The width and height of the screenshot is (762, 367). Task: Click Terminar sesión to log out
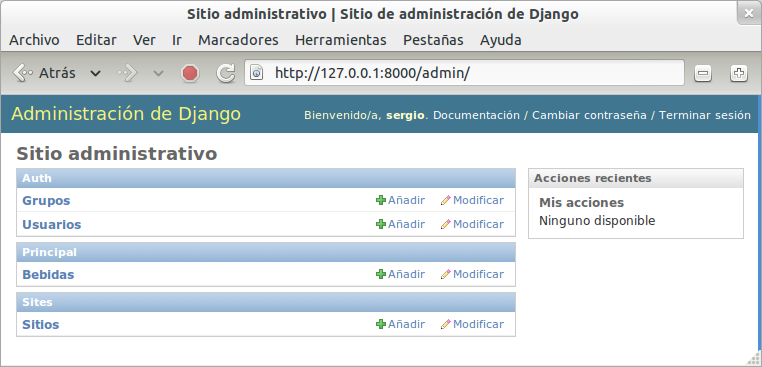click(x=705, y=115)
